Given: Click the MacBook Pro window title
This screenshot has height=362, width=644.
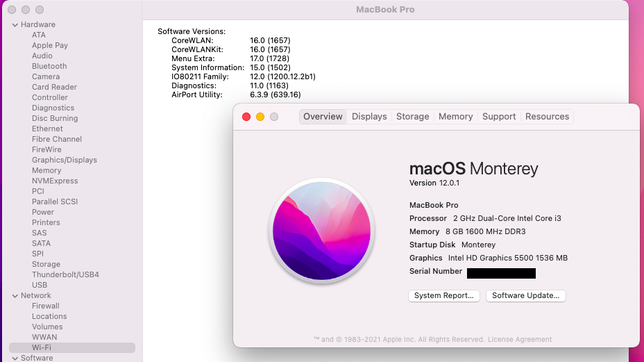Looking at the screenshot, I should [x=385, y=10].
